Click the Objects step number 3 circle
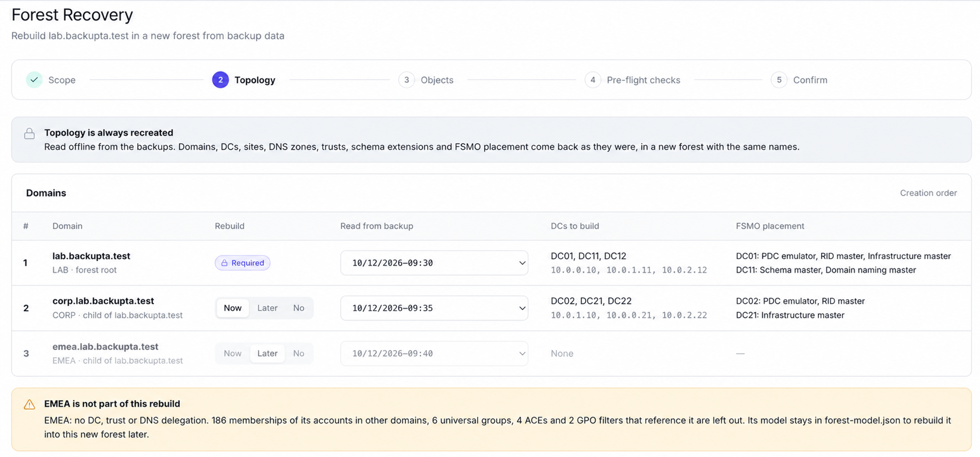The height and width of the screenshot is (457, 980). 406,80
